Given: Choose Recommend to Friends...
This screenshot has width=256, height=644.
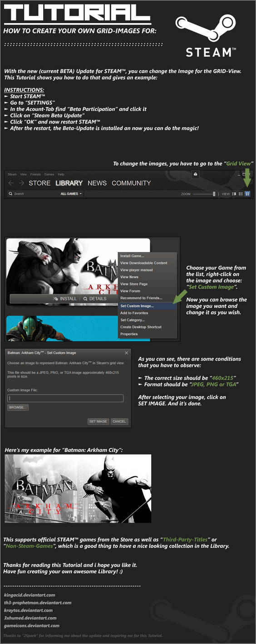Looking at the screenshot, I should click(147, 298).
